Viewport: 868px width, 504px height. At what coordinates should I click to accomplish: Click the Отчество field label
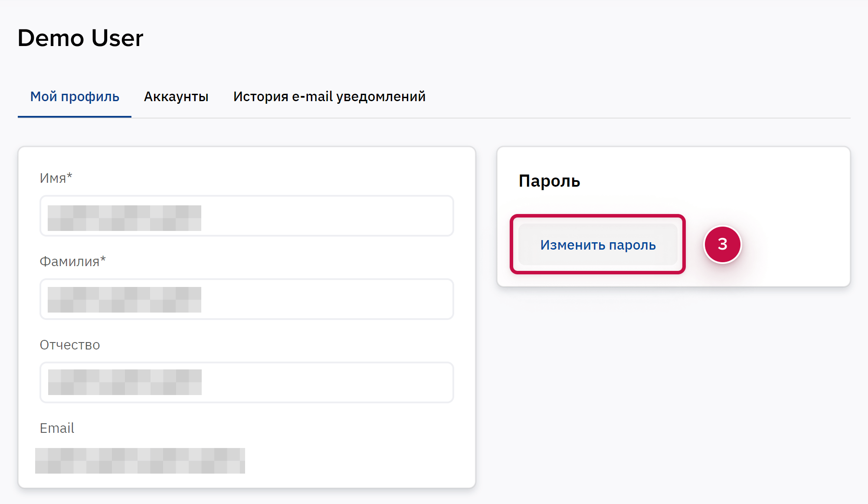click(x=70, y=345)
